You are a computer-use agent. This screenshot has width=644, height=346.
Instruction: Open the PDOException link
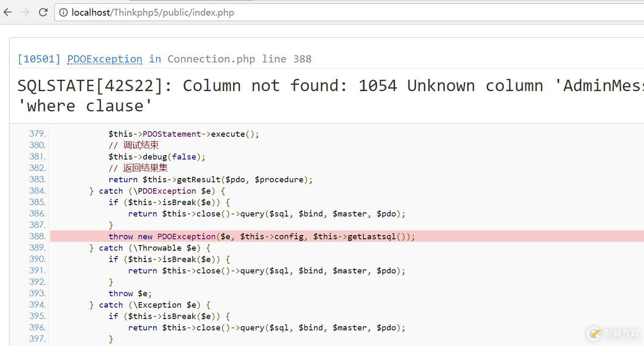tap(105, 59)
